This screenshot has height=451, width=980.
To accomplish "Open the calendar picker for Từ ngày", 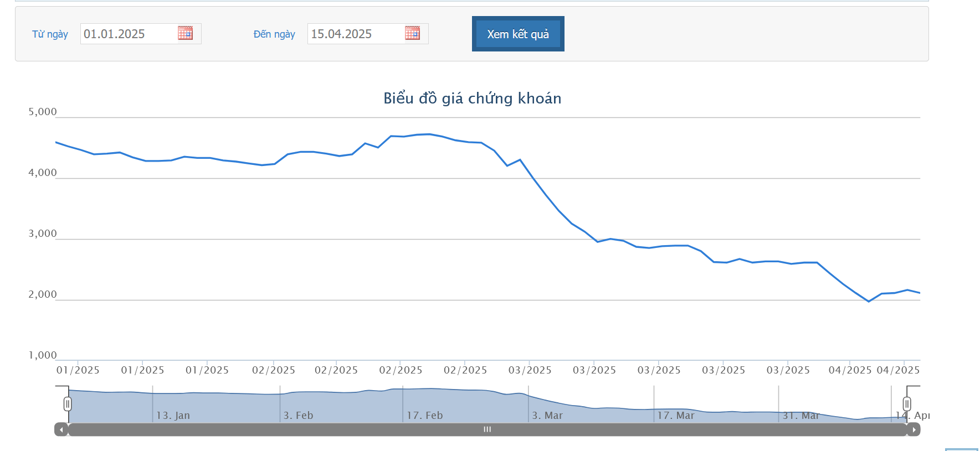I will 185,33.
